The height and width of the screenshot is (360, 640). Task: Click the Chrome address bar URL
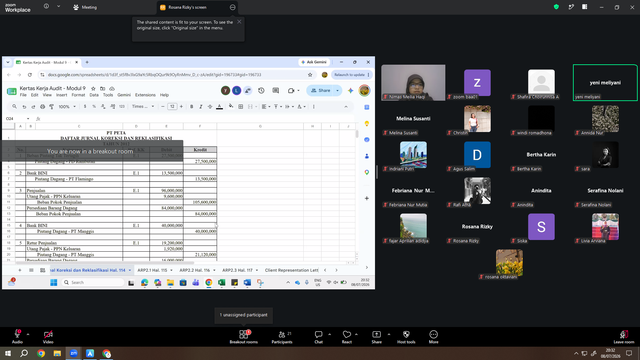154,75
